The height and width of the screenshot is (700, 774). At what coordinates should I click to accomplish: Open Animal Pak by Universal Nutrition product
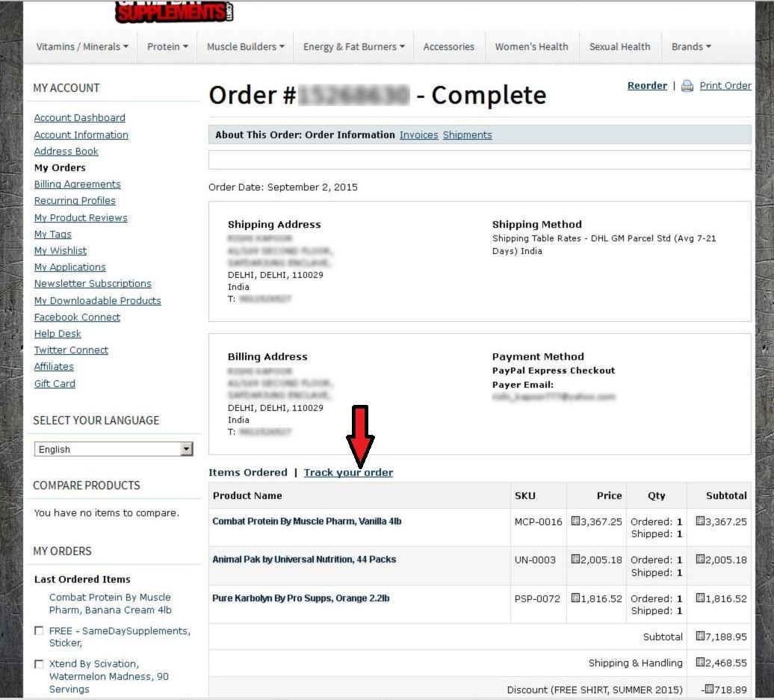(x=304, y=560)
